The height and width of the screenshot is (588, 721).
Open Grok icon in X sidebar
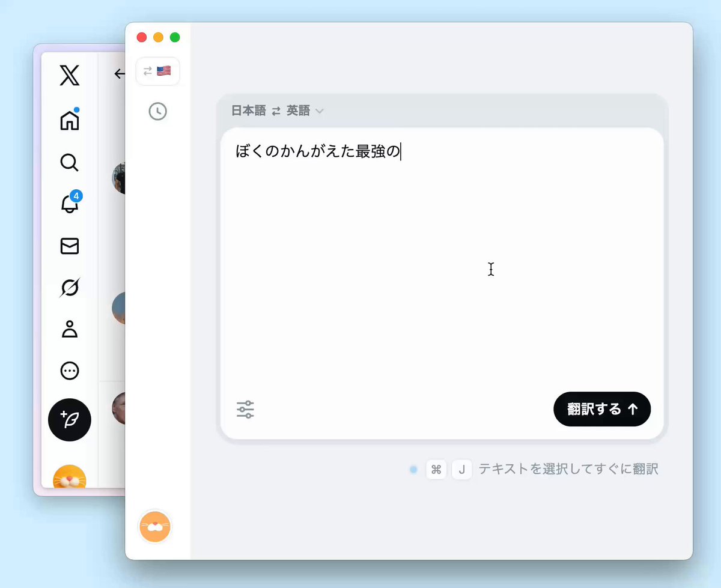point(70,288)
